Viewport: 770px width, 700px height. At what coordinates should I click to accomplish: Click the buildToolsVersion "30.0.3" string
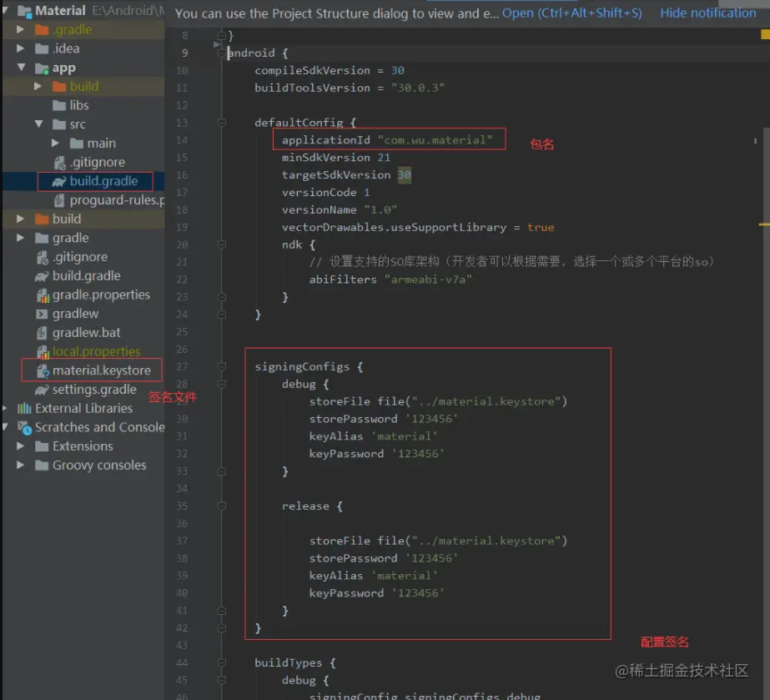[418, 88]
